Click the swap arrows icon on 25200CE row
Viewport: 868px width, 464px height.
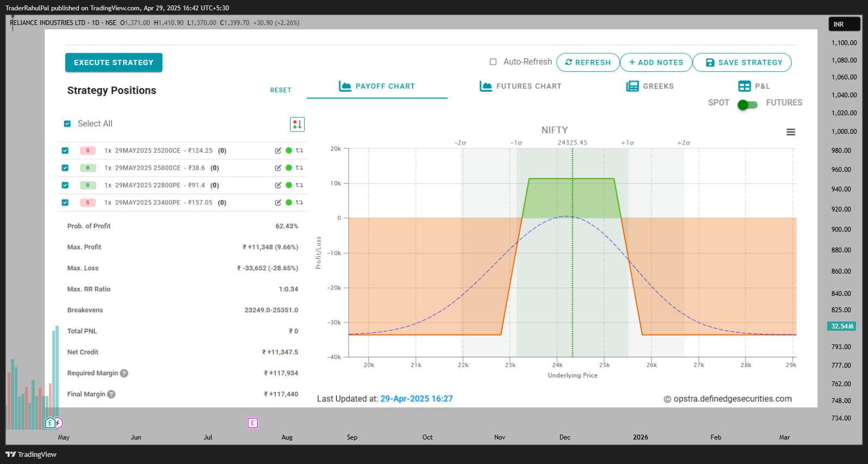click(299, 151)
